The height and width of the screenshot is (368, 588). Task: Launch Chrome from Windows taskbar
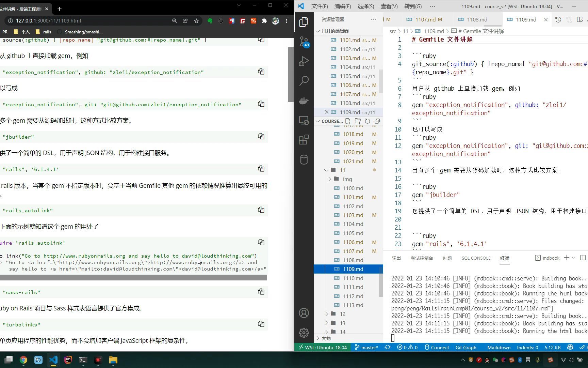[23, 360]
